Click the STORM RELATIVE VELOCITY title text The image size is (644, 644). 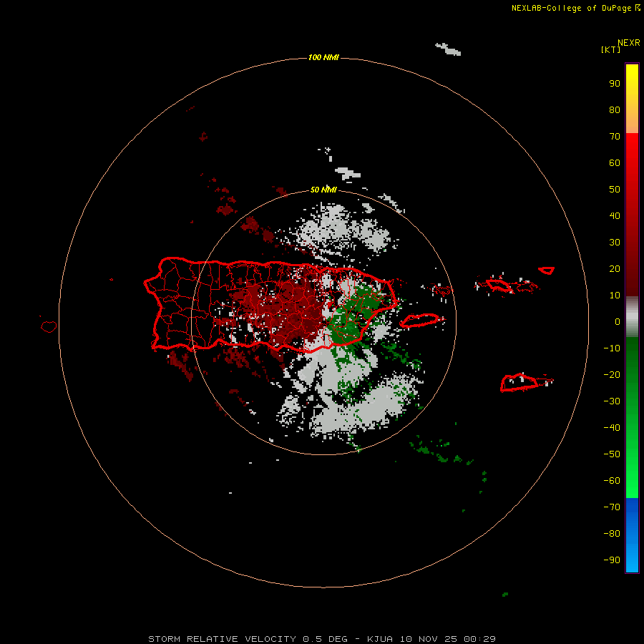(x=222, y=639)
